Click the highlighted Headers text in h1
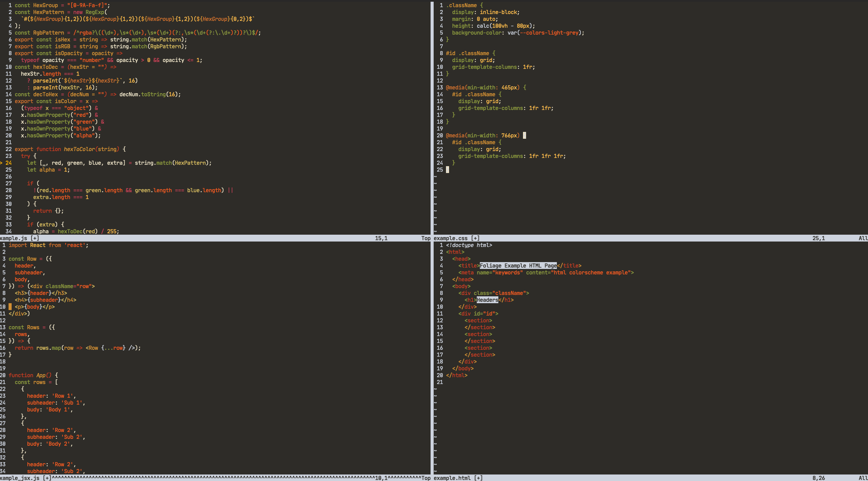The width and height of the screenshot is (868, 481). tap(487, 300)
